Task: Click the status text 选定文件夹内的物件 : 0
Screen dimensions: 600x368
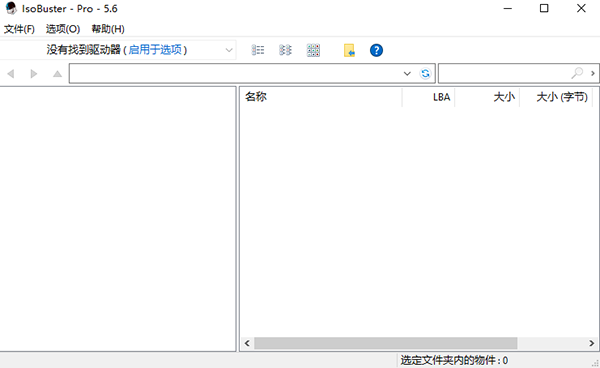Action: (454, 360)
